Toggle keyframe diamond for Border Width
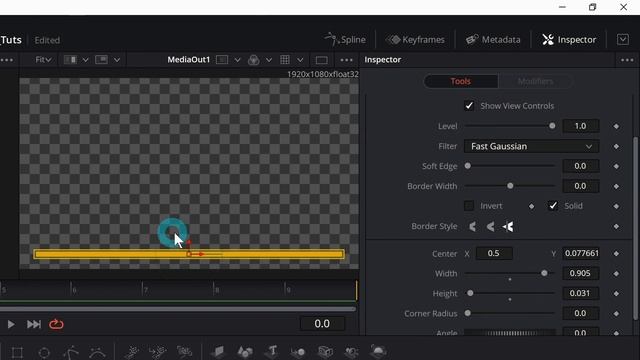The width and height of the screenshot is (640, 360). 616,187
